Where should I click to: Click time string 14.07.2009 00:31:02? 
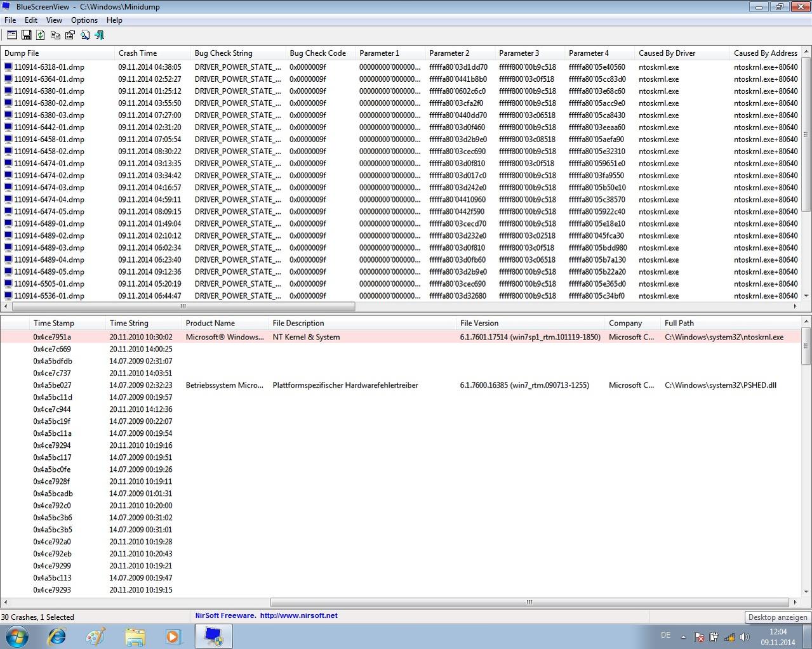[x=141, y=518]
